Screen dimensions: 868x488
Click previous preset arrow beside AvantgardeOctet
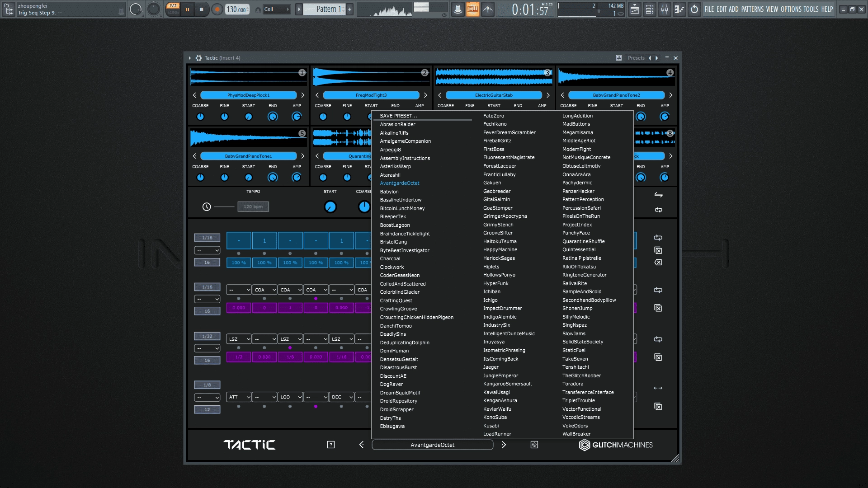tap(361, 445)
